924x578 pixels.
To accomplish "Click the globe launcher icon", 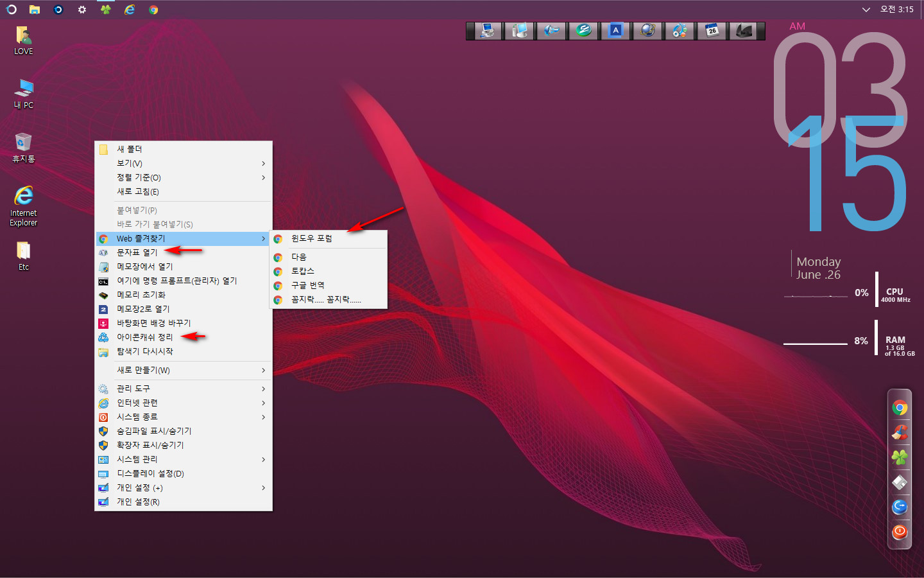I will coord(647,31).
